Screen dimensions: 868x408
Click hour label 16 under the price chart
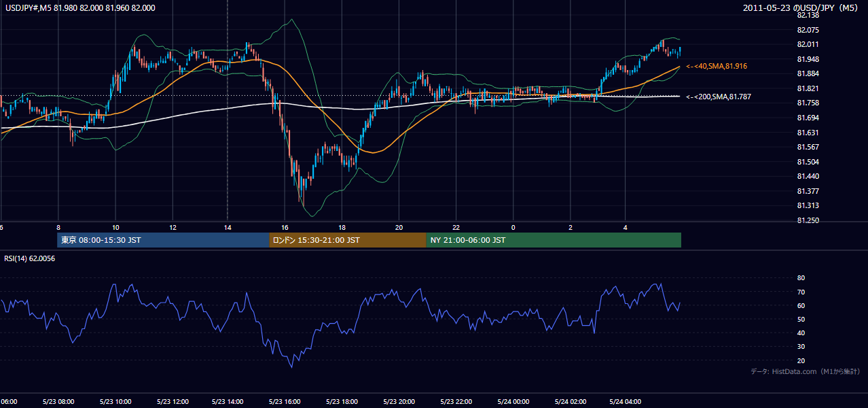285,228
